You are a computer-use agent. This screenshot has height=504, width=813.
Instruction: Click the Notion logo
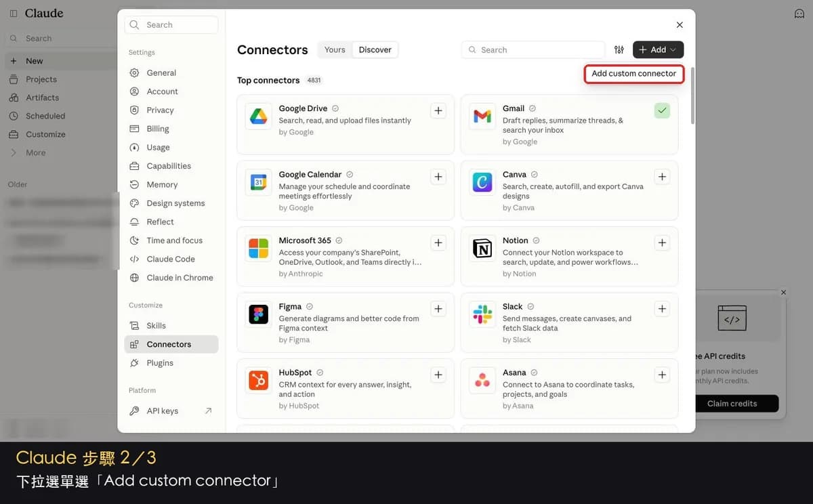coord(482,249)
